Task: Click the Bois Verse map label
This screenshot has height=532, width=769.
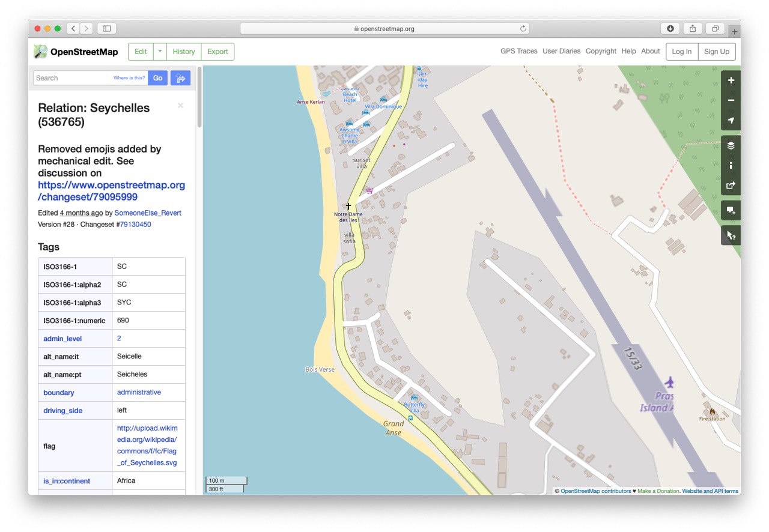Action: [320, 369]
